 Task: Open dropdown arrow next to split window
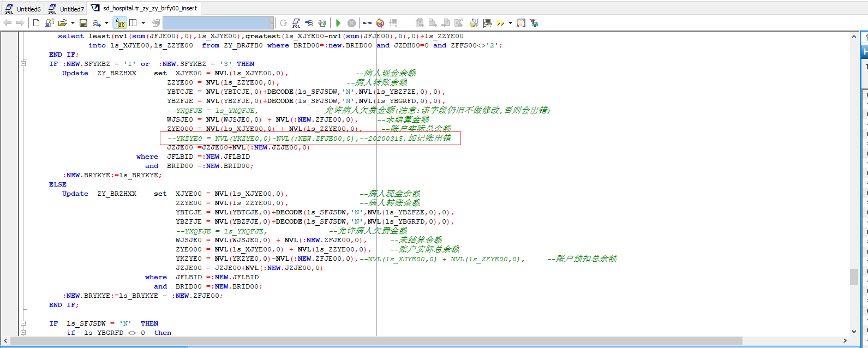[143, 23]
